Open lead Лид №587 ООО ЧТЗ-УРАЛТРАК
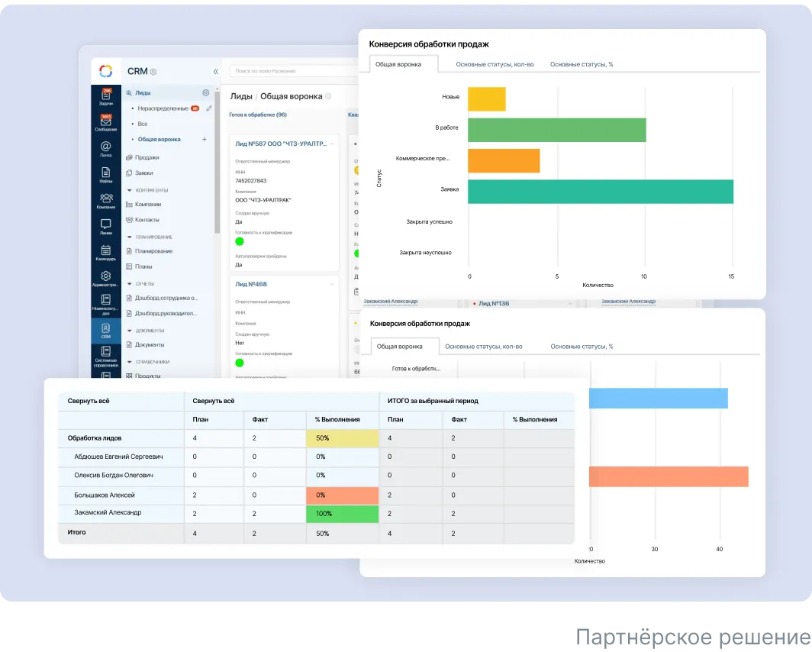 284,144
